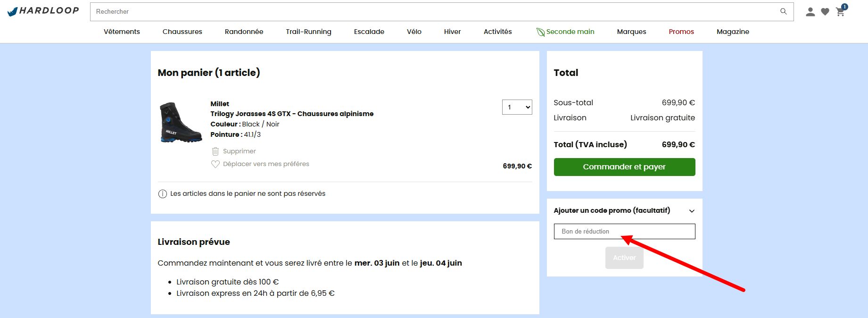This screenshot has width=868, height=318.
Task: Click the Livraison gratuite value
Action: pyautogui.click(x=662, y=118)
